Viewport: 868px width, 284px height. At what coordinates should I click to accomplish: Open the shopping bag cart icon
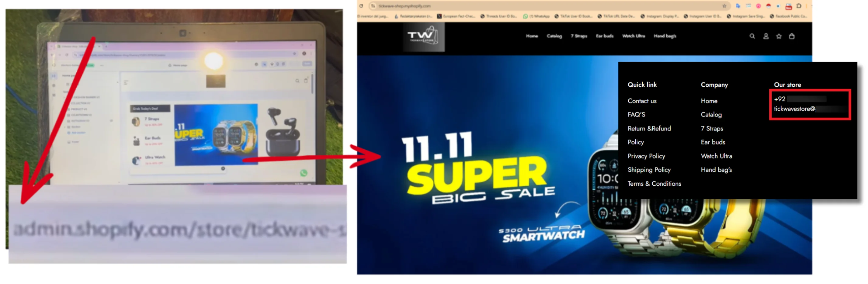pos(792,36)
